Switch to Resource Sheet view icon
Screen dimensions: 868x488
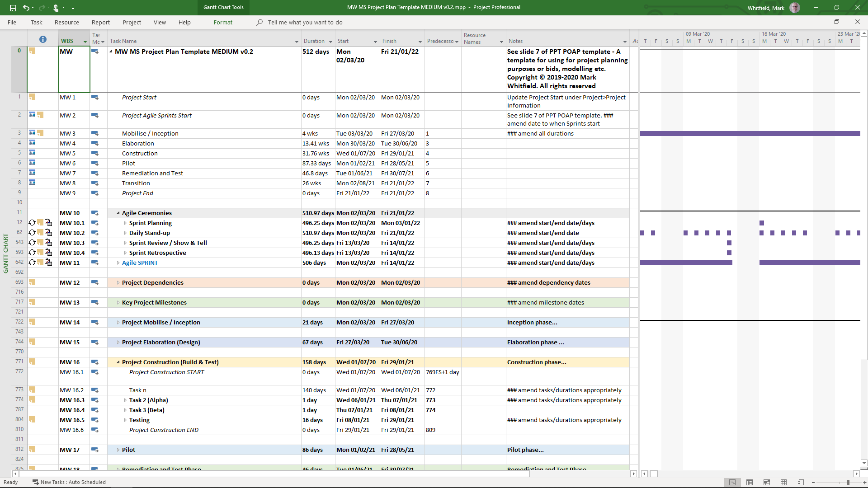point(784,483)
